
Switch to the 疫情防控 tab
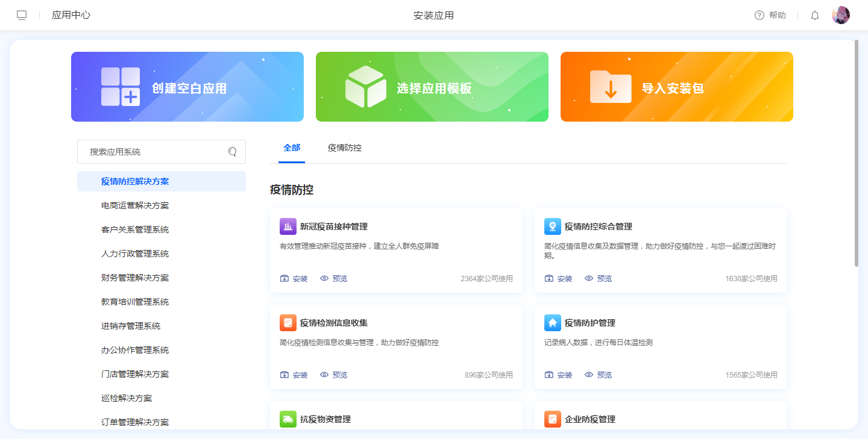(345, 148)
